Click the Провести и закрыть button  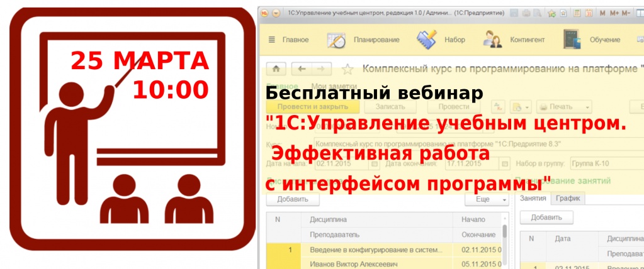tap(313, 107)
